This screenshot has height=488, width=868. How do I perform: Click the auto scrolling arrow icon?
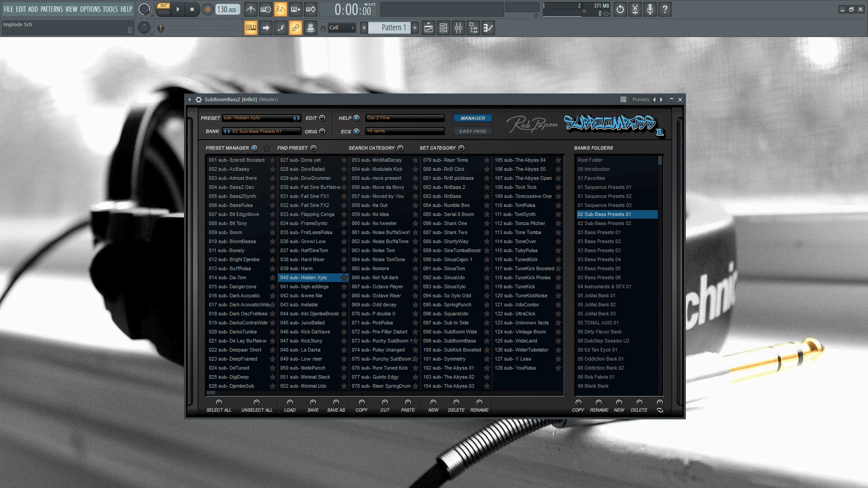(x=266, y=28)
